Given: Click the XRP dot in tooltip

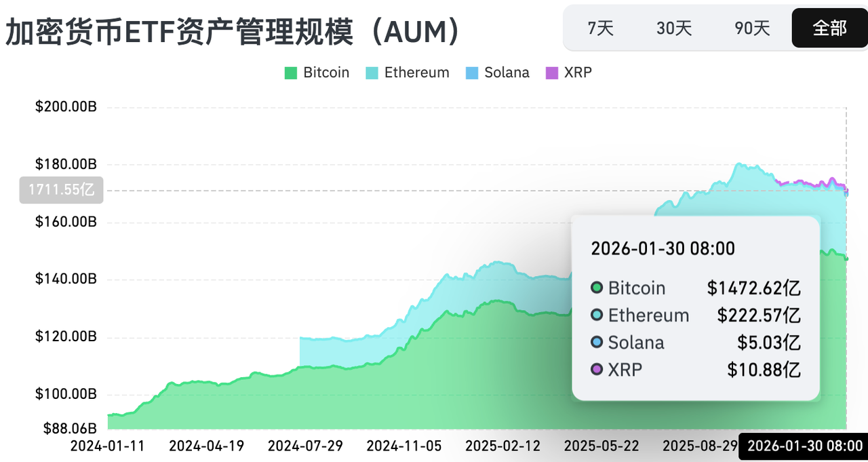Looking at the screenshot, I should (597, 369).
